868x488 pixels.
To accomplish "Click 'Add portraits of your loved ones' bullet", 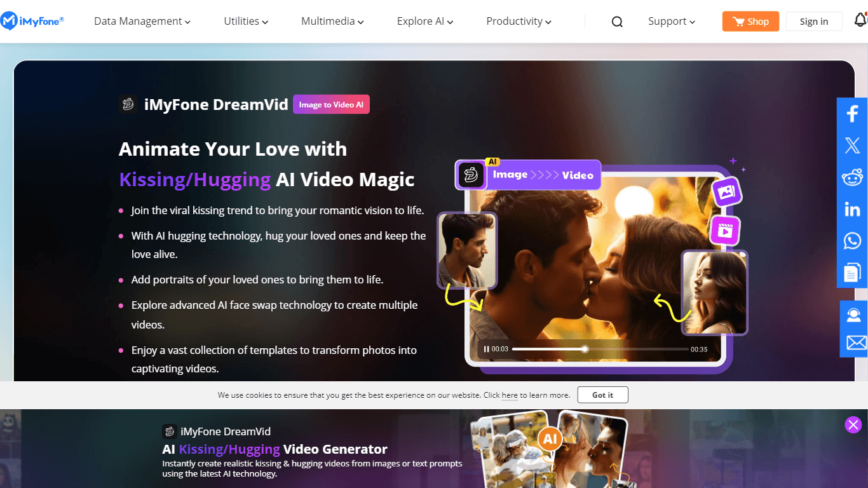I will (257, 280).
